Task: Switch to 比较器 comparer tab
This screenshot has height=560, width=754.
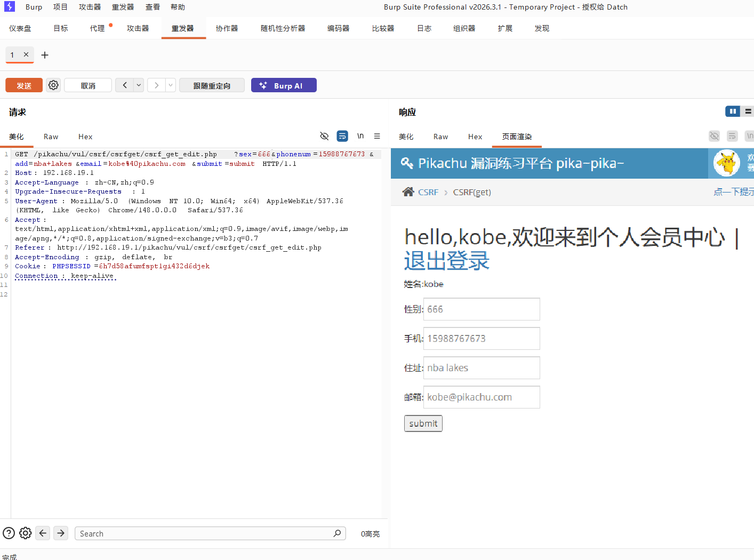Action: pyautogui.click(x=383, y=28)
